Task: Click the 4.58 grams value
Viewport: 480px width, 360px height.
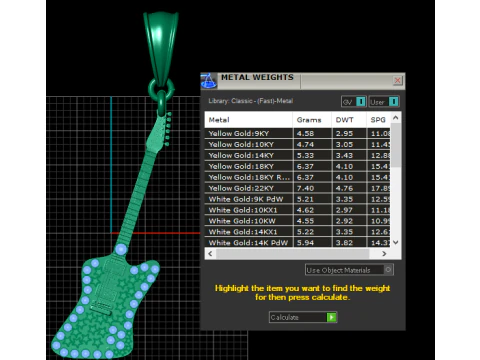Action: [305, 133]
